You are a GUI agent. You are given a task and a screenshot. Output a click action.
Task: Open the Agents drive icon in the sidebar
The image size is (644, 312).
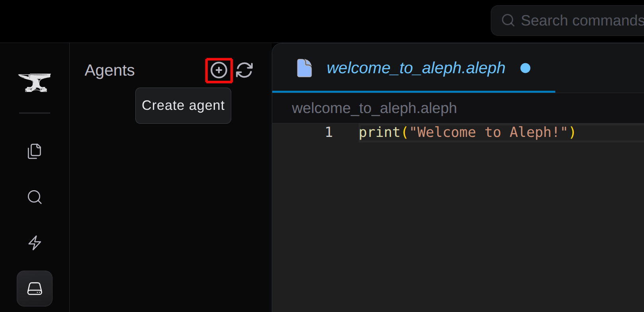tap(35, 289)
